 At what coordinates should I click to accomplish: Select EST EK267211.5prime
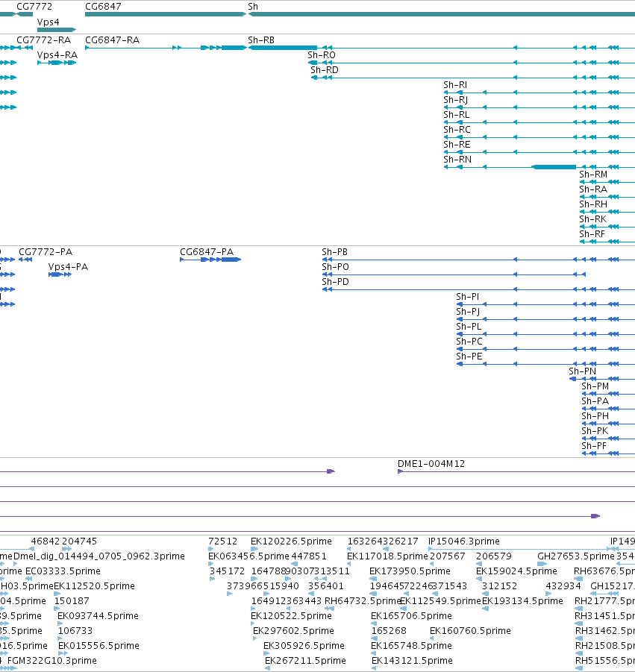click(x=306, y=661)
